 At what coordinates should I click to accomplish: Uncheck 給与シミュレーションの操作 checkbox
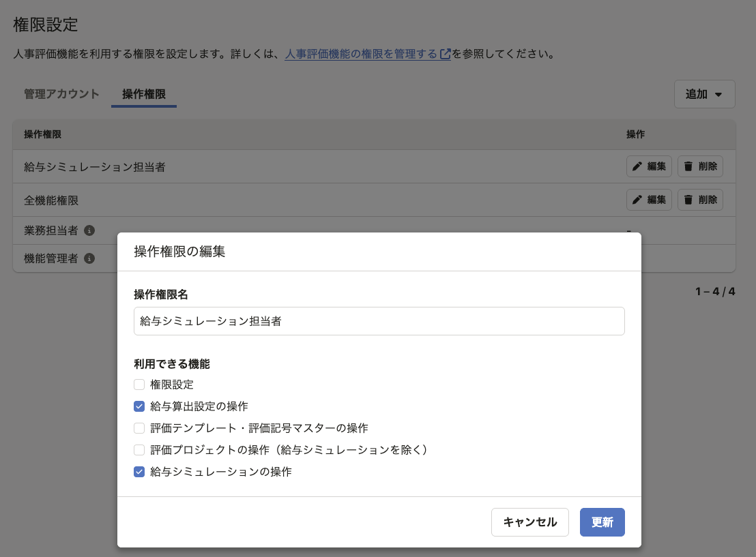point(139,472)
